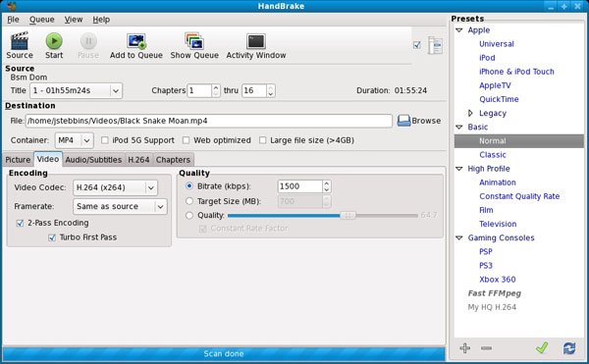The width and height of the screenshot is (589, 364).
Task: Click the destination File path field
Action: click(x=209, y=121)
